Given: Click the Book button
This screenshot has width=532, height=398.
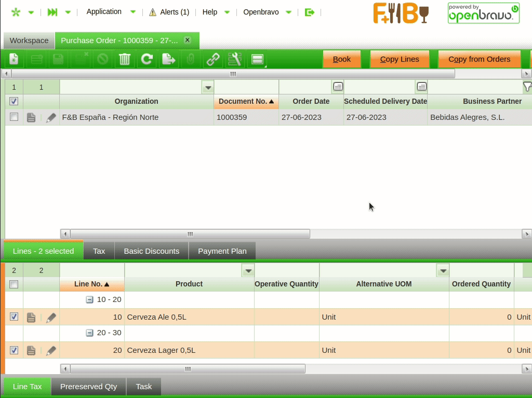Looking at the screenshot, I should (342, 59).
